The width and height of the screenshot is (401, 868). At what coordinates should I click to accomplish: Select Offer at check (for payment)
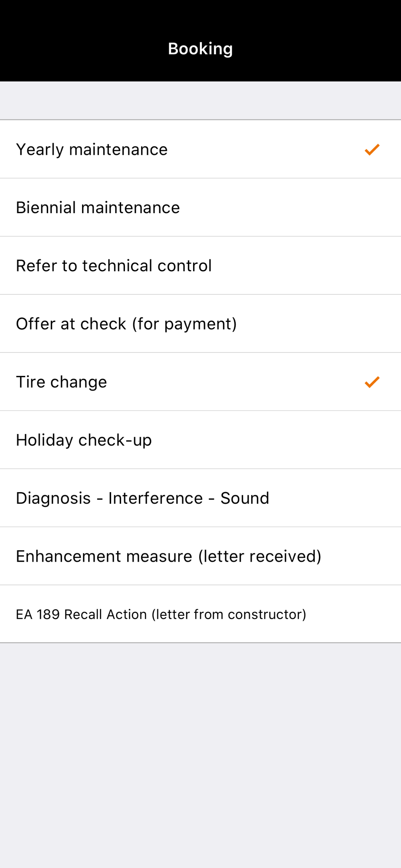point(200,324)
